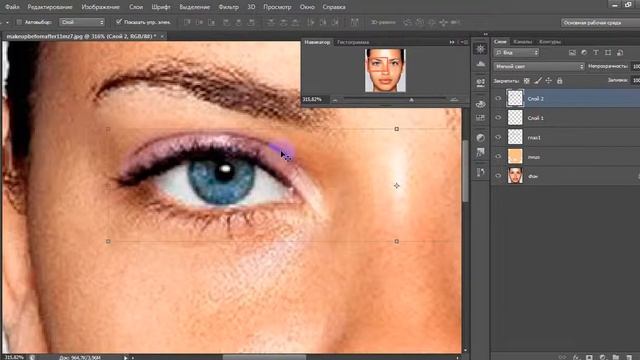Open the Просмотр menu
The width and height of the screenshot is (640, 360).
click(x=277, y=7)
